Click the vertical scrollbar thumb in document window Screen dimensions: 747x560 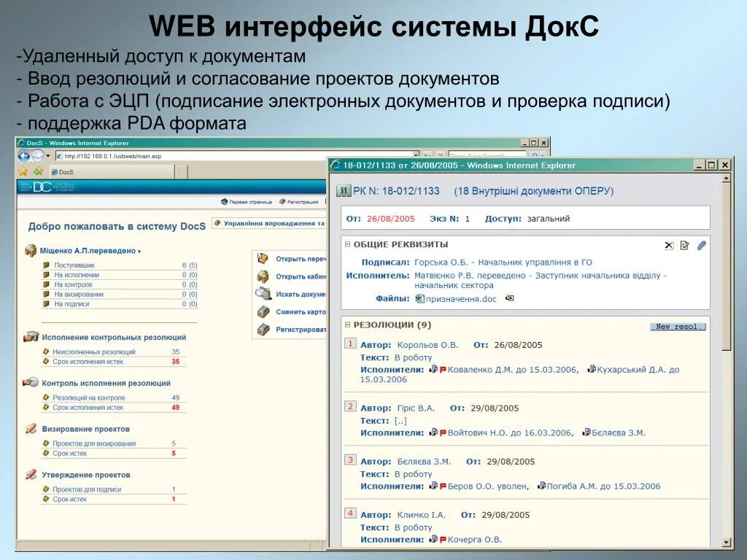(726, 268)
